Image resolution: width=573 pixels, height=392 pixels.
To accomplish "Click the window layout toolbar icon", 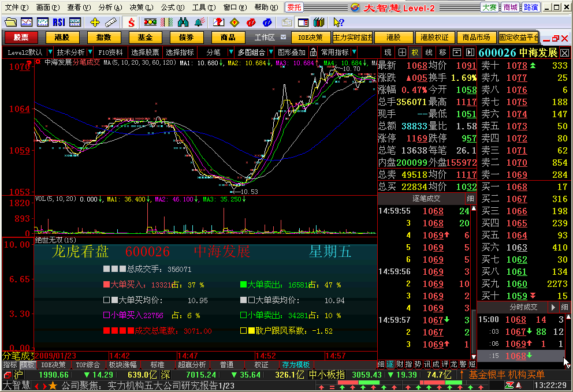I will (303, 23).
